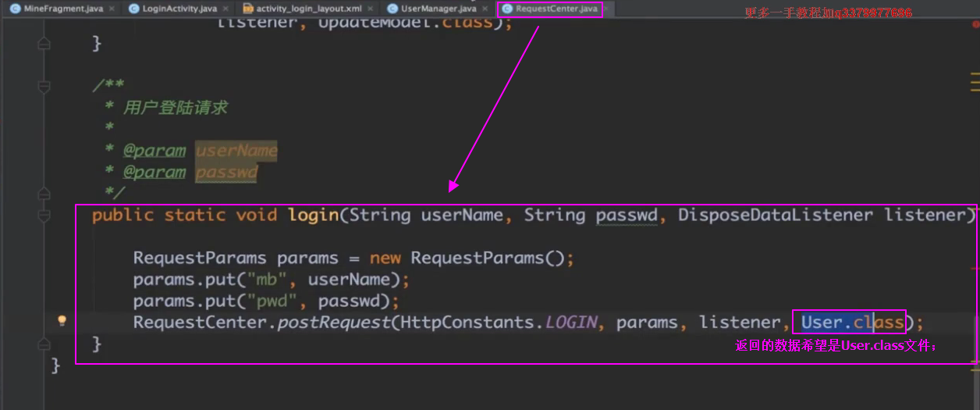
Task: Fold the login method at its closing brace
Action: click(x=44, y=344)
